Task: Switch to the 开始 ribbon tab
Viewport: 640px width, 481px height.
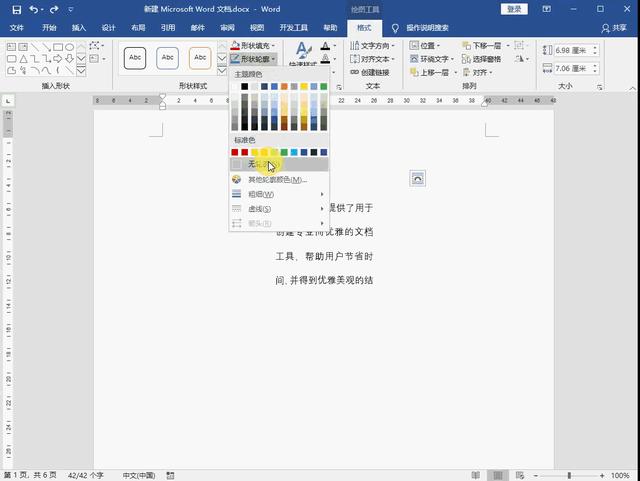Action: [x=49, y=28]
